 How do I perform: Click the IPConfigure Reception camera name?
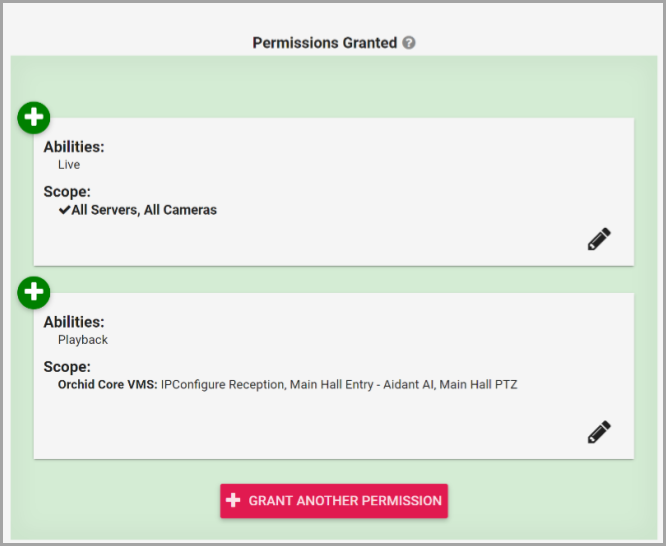pos(221,384)
